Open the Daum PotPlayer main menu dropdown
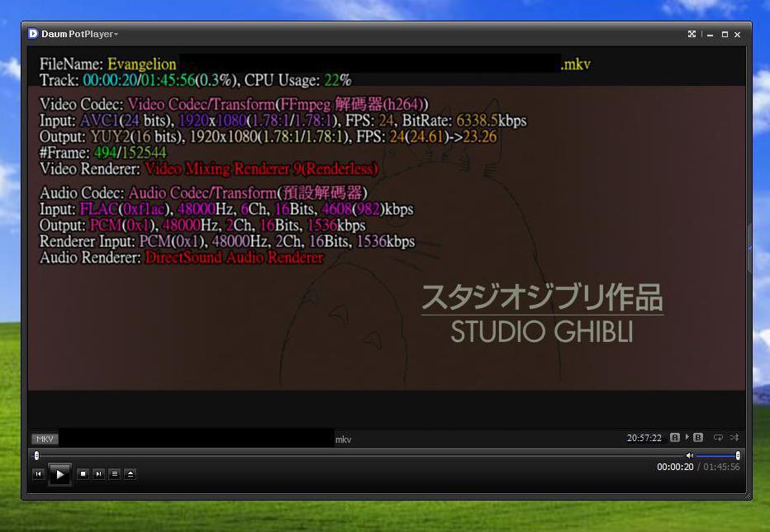 [80, 34]
